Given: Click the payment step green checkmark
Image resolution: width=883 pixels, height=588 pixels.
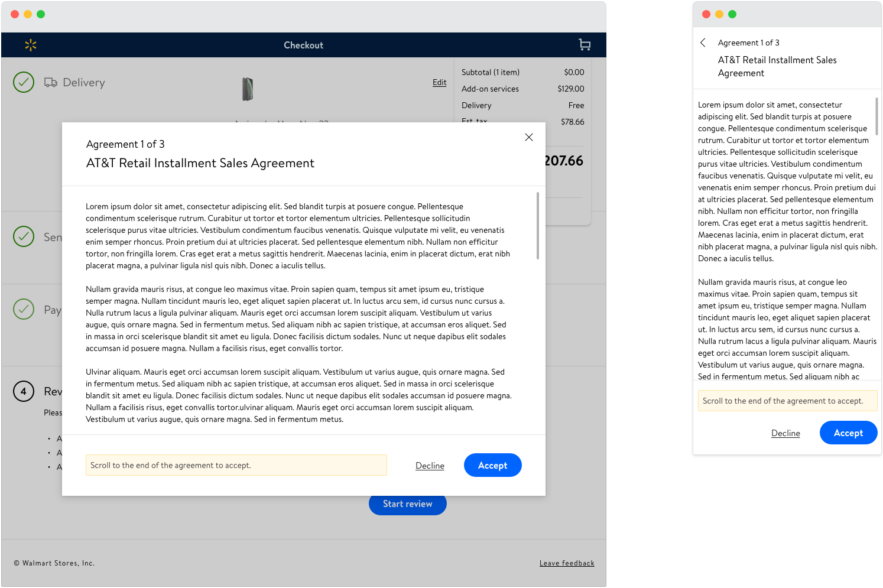Looking at the screenshot, I should point(24,309).
